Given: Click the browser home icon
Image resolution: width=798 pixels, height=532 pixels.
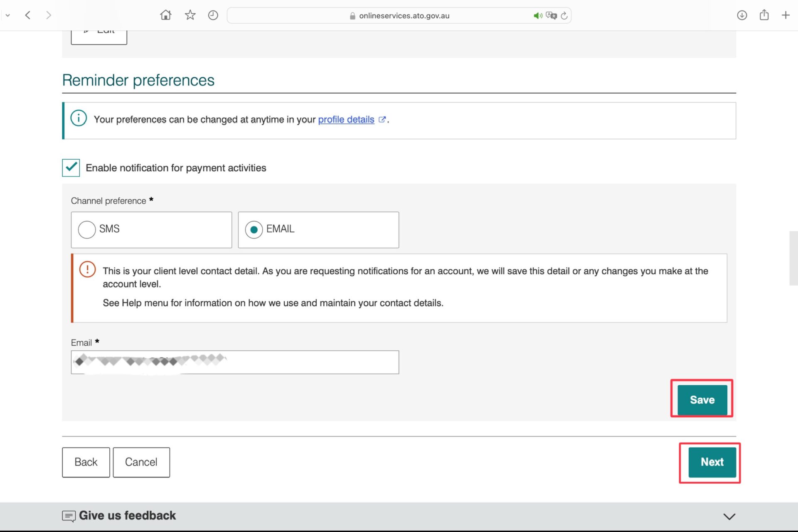Looking at the screenshot, I should (165, 15).
